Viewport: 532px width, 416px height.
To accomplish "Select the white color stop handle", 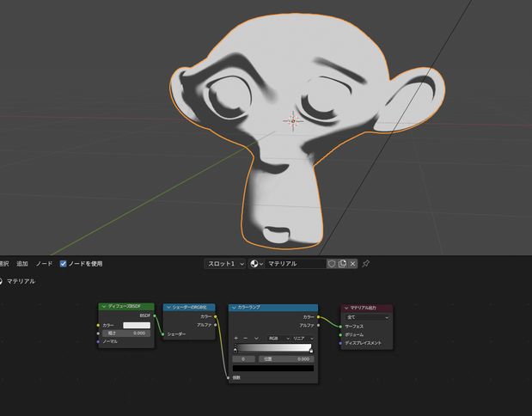I will tap(311, 350).
